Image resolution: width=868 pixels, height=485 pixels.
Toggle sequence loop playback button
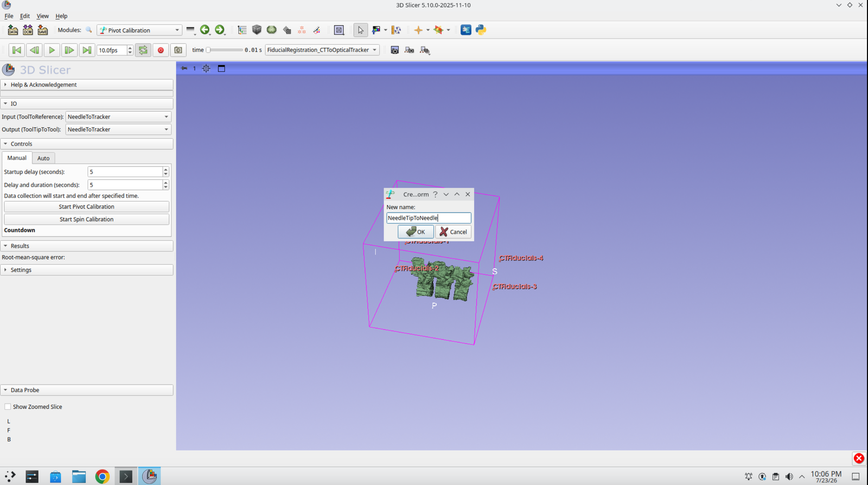tap(143, 50)
